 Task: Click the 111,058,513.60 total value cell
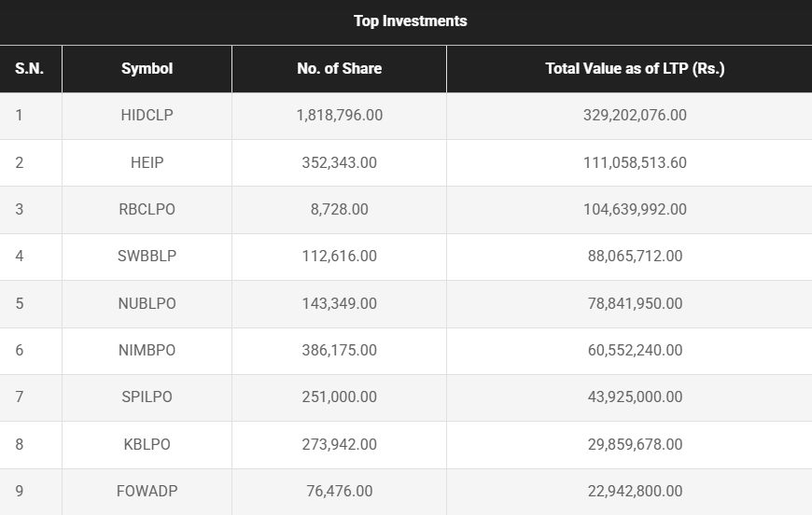pos(635,162)
